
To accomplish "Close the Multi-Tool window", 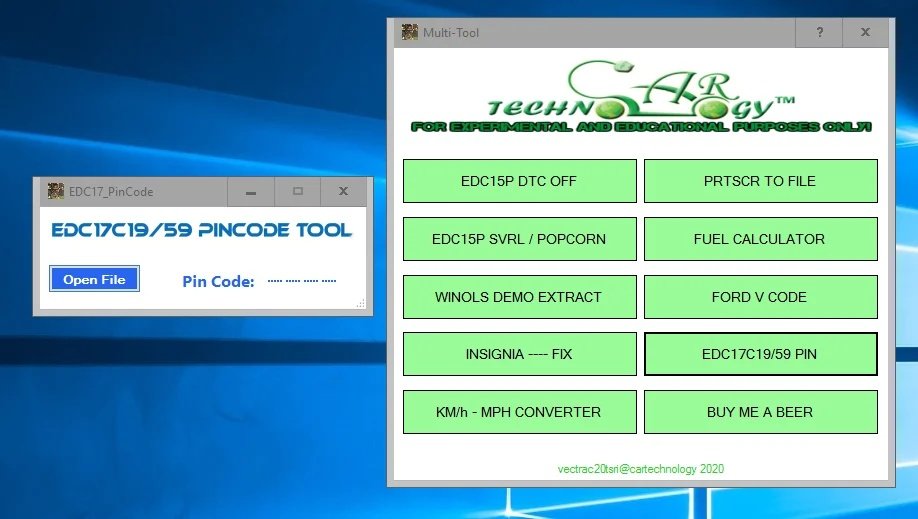I will coord(865,32).
